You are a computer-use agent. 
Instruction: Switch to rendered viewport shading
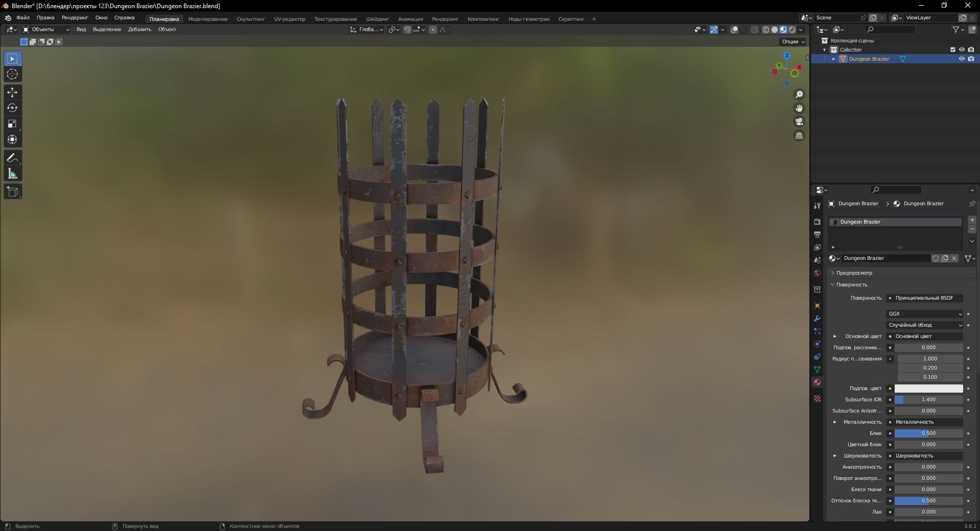pos(792,30)
